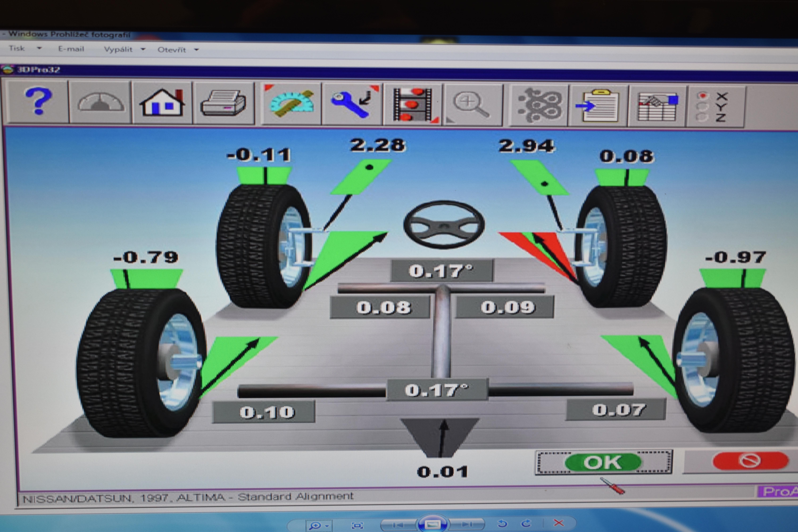The height and width of the screenshot is (532, 798).
Task: Click the rear left camber value -0.79
Action: pos(146,257)
